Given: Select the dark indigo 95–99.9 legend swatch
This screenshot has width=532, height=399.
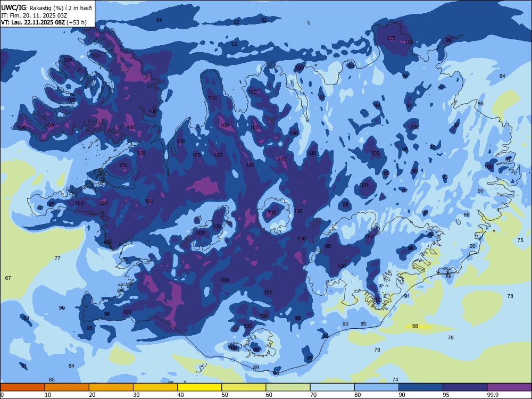Looking at the screenshot, I should (465, 387).
